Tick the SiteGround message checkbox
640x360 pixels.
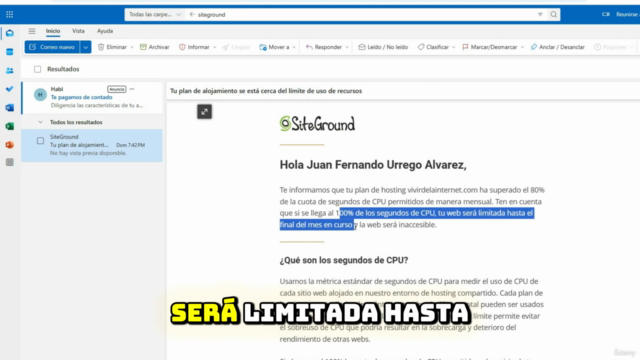(x=40, y=141)
